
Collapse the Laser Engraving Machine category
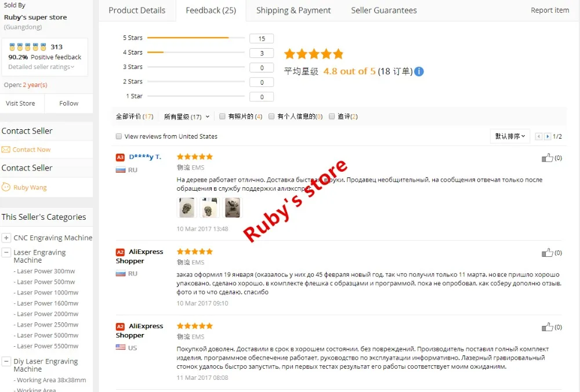click(6, 253)
